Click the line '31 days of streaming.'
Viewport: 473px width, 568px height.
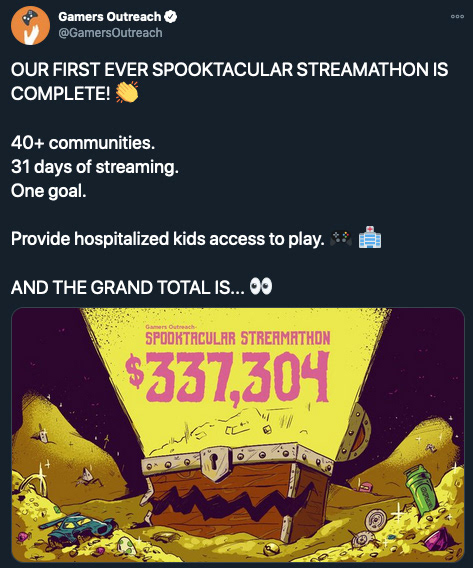(x=95, y=167)
